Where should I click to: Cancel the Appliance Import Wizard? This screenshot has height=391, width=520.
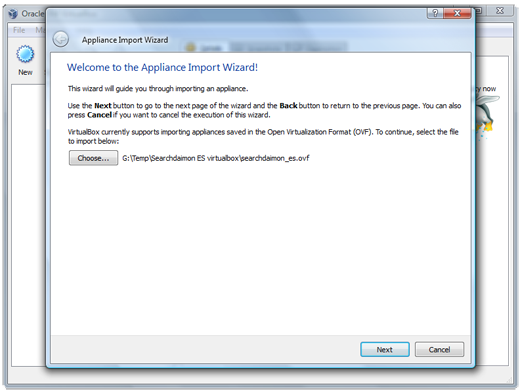pyautogui.click(x=439, y=349)
